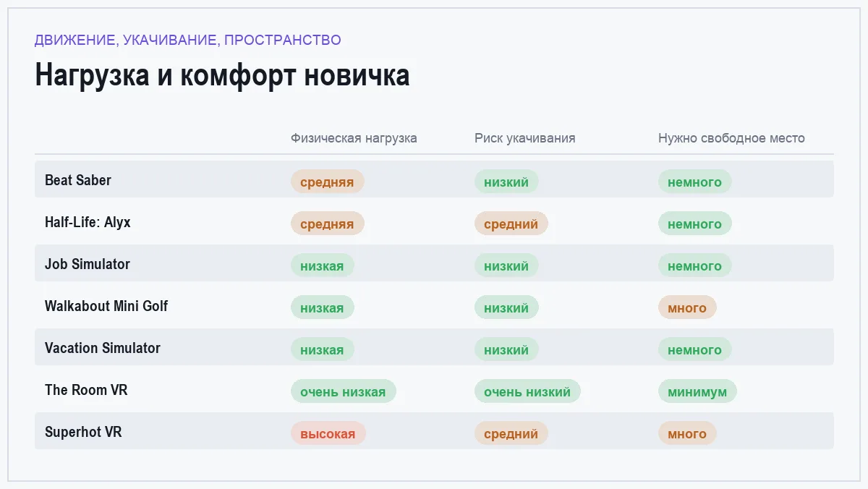
Task: Click the 'Superhot VR' row title
Action: pos(83,432)
